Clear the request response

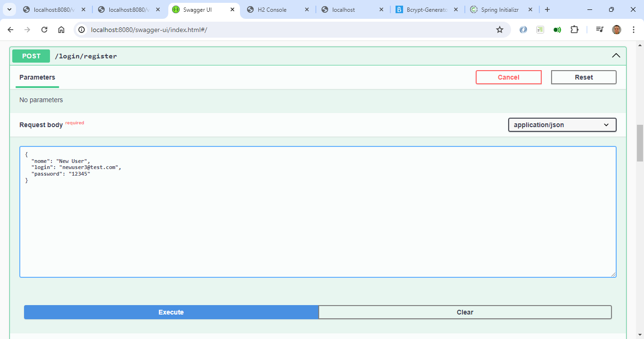click(465, 312)
